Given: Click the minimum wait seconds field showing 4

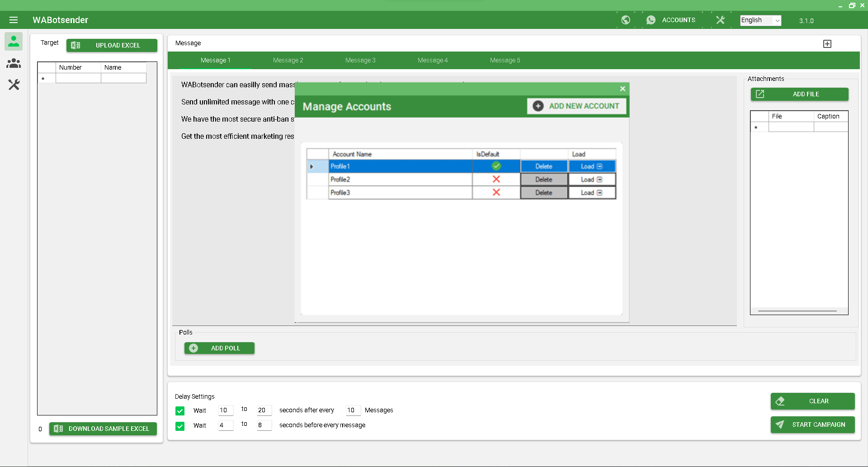Looking at the screenshot, I should pos(225,425).
